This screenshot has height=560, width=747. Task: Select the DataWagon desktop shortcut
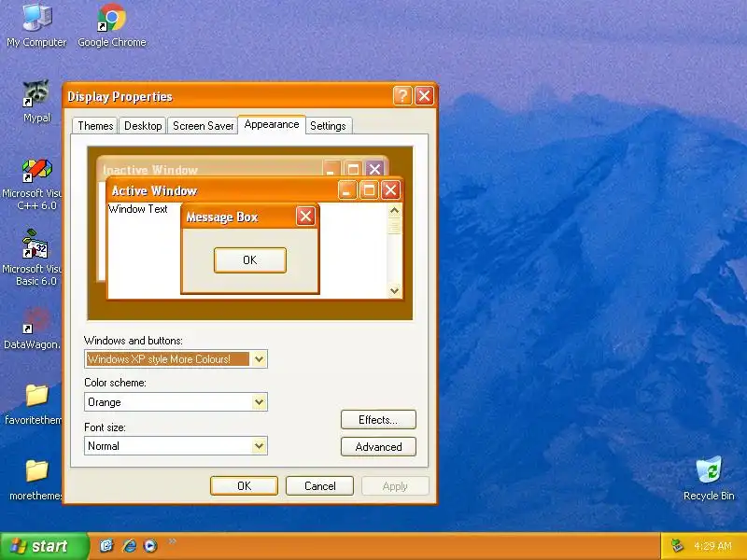(34, 329)
